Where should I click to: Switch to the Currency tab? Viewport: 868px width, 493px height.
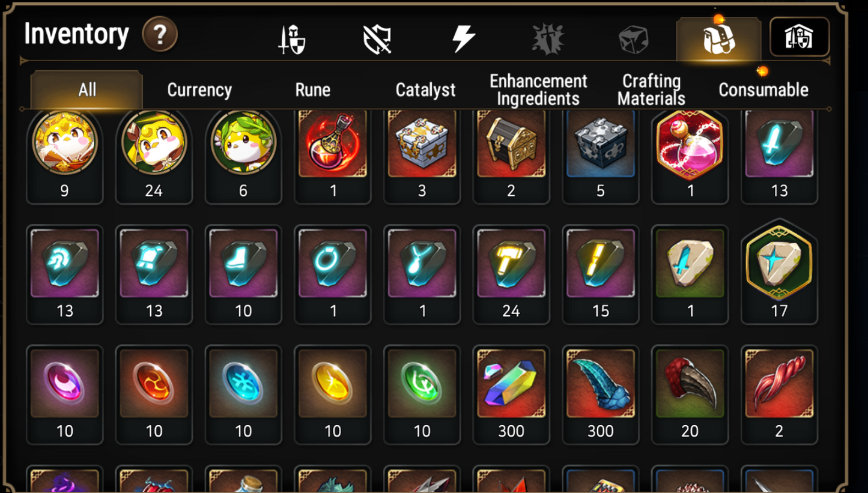pos(199,90)
